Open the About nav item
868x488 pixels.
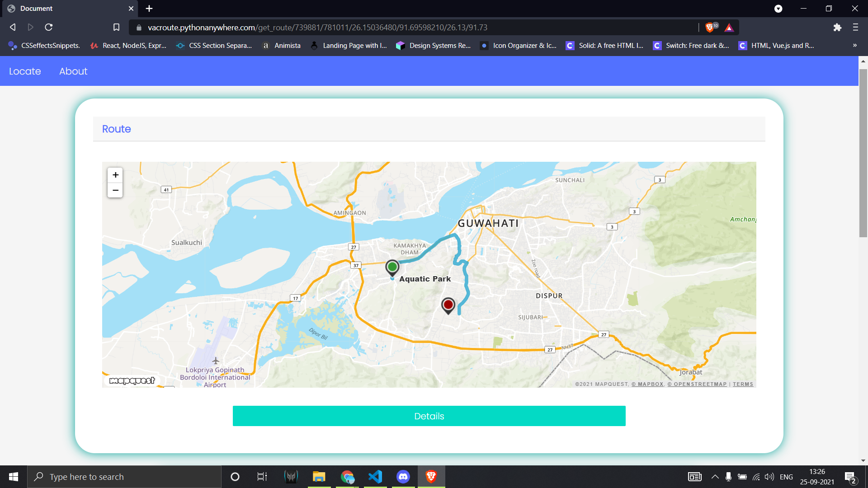click(x=73, y=71)
